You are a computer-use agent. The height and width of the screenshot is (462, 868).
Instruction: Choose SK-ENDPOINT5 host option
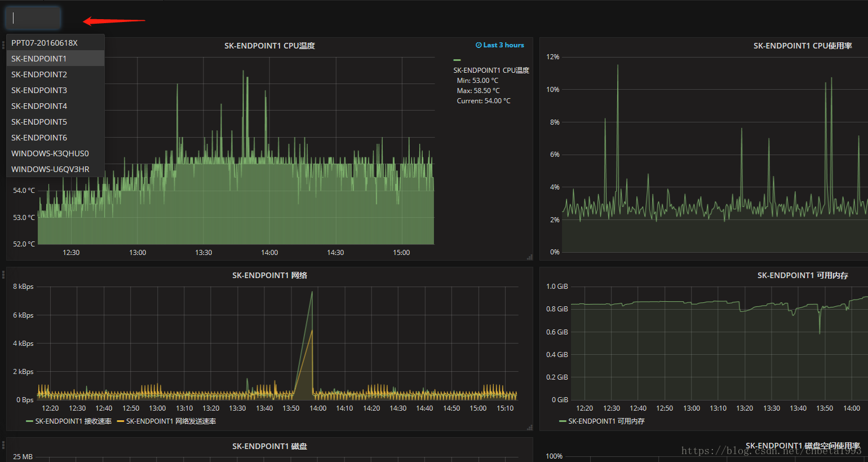(55, 122)
